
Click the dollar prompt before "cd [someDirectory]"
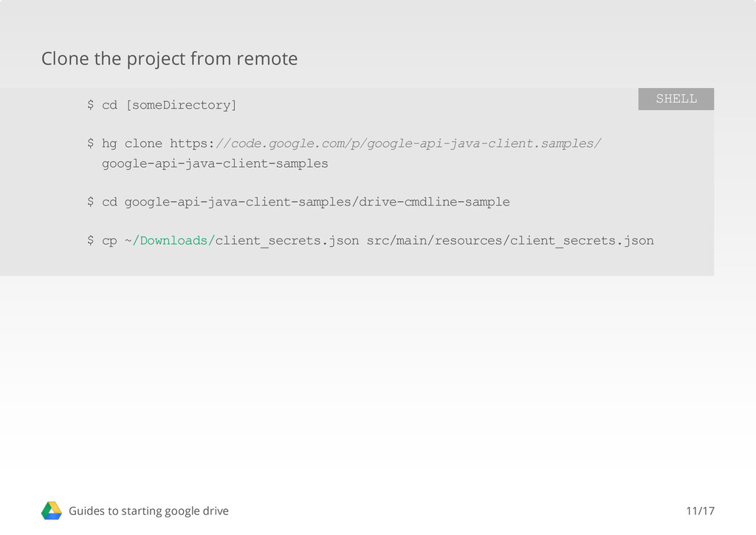[90, 105]
